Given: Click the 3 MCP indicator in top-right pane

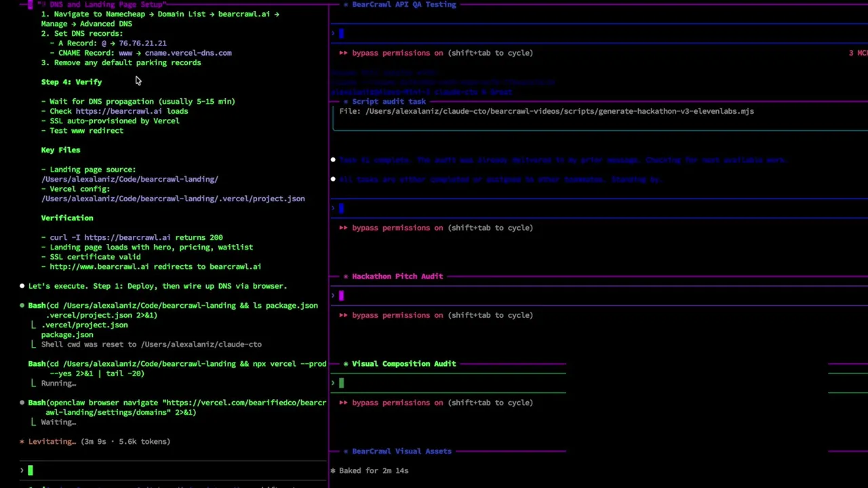Looking at the screenshot, I should [858, 53].
